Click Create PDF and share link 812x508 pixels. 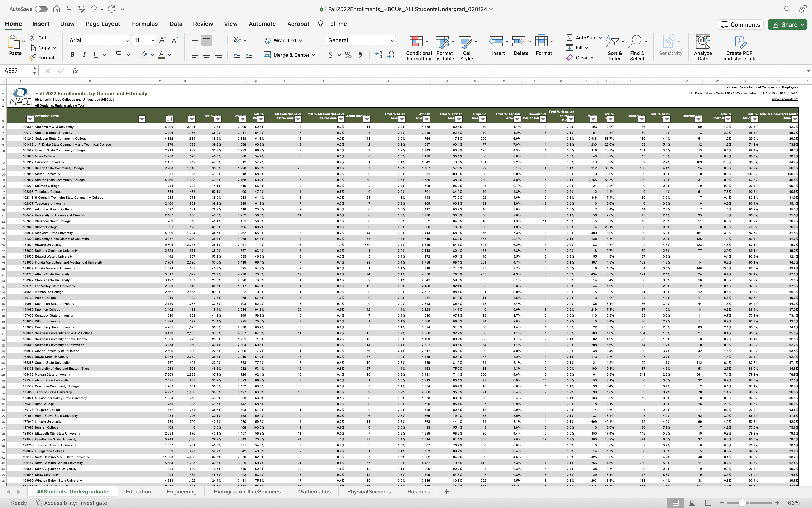(x=739, y=48)
